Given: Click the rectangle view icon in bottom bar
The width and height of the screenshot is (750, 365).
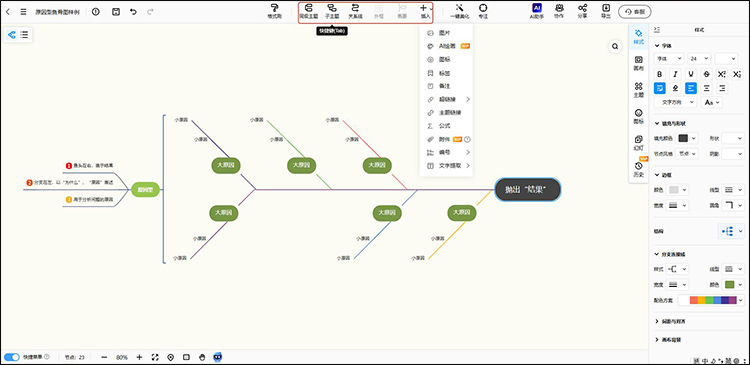Looking at the screenshot, I should (x=187, y=357).
